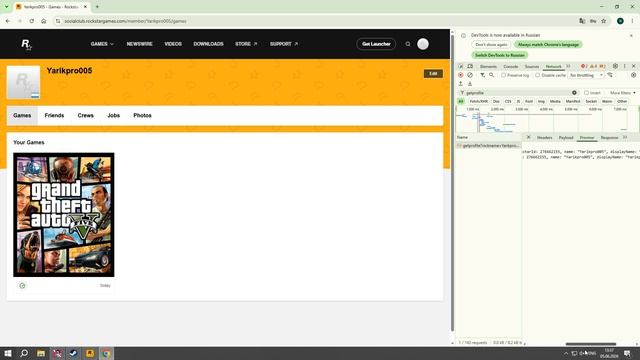The height and width of the screenshot is (360, 640).
Task: Open network conditions wifi icon
Action: 610,75
